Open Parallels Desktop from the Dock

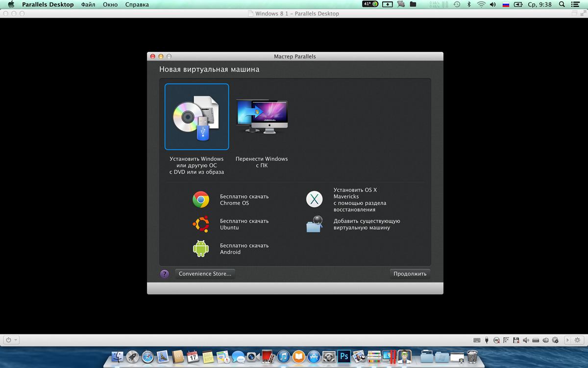click(390, 357)
